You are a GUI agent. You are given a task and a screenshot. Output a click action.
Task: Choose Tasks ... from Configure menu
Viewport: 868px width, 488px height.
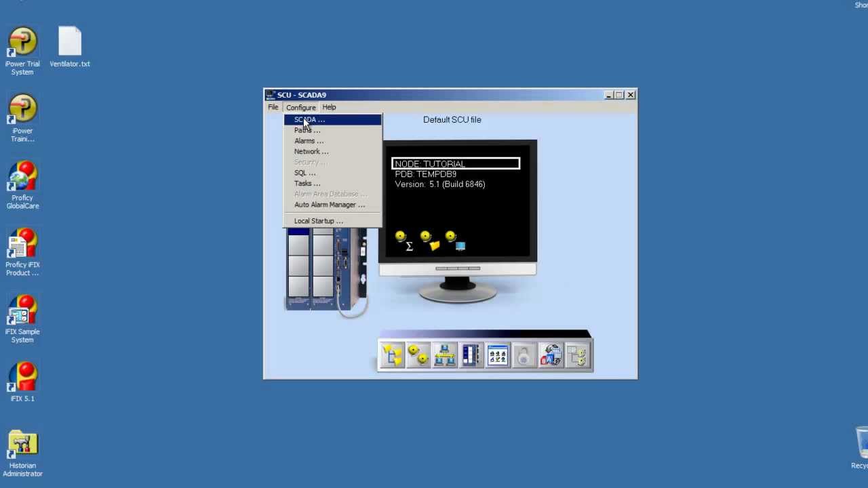(x=332, y=184)
